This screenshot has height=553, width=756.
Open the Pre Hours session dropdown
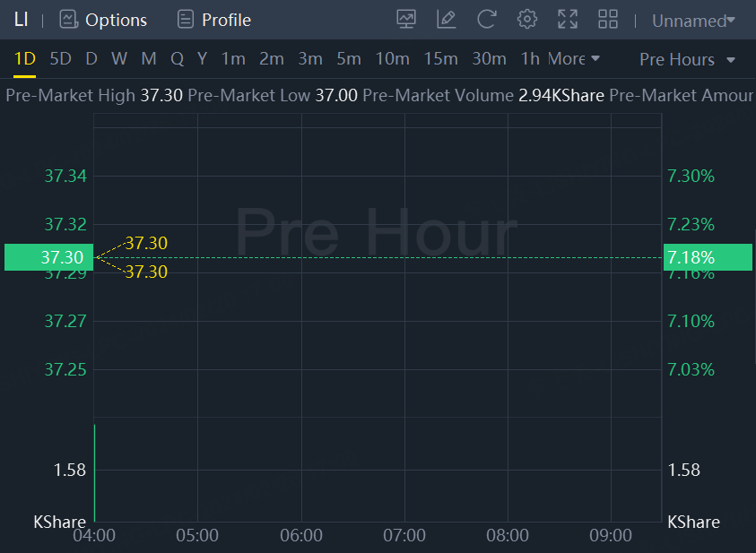click(687, 59)
